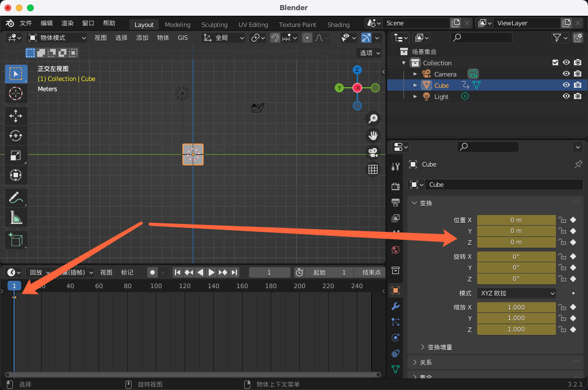Click the pan view hand icon

tap(373, 136)
